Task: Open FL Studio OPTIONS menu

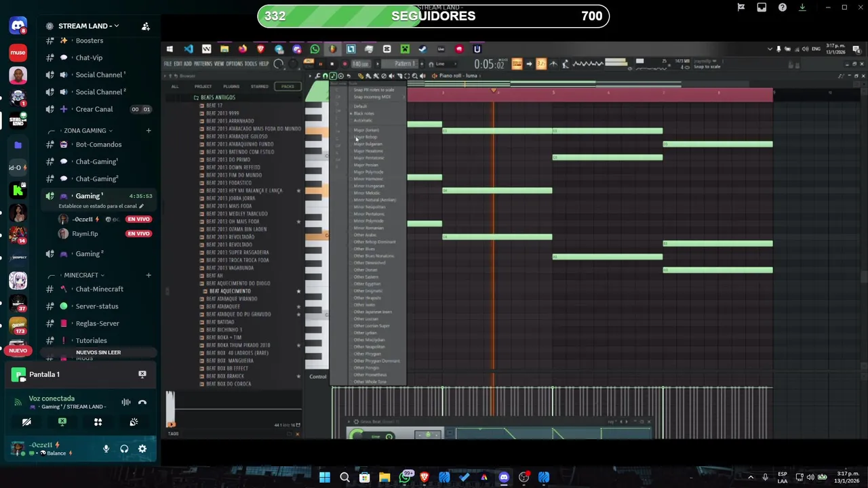Action: click(x=234, y=64)
